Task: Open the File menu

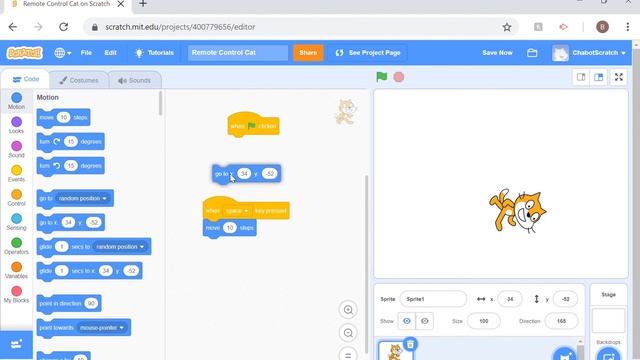Action: 86,53
